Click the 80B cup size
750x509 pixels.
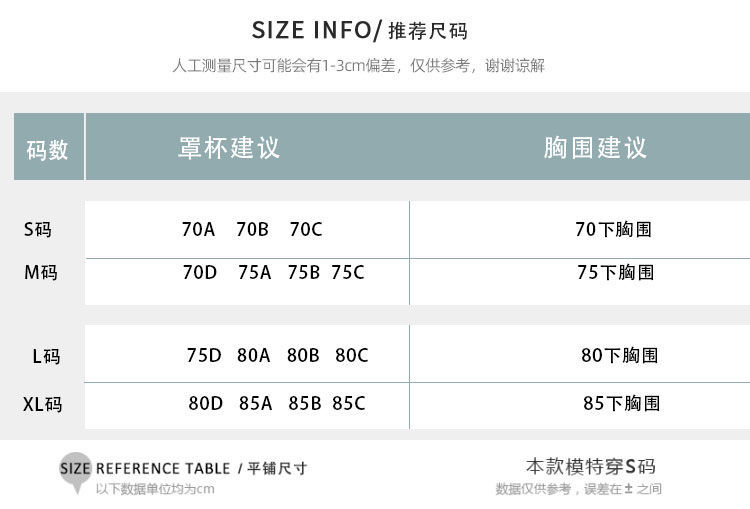tap(303, 355)
